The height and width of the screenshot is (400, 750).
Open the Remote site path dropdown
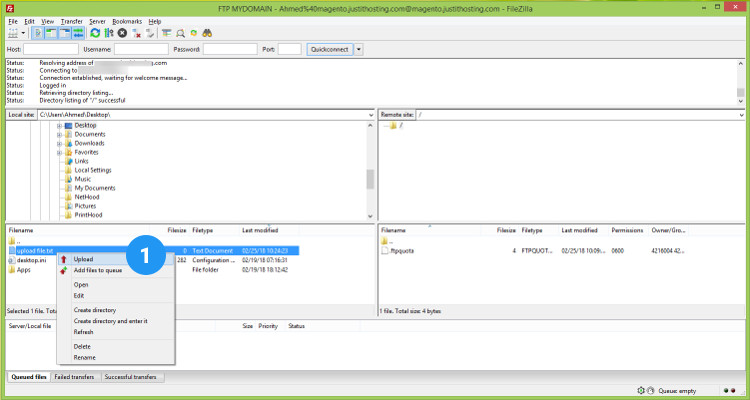742,115
